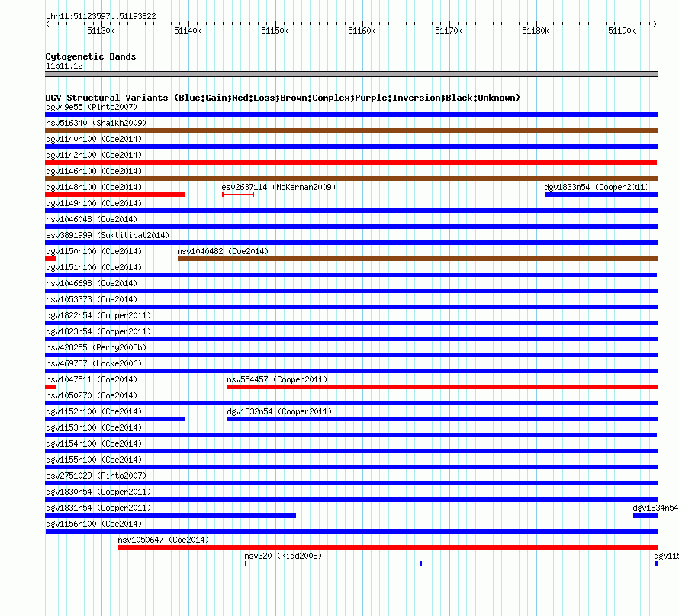Click the DGV Structural Variants track title
The height and width of the screenshot is (616, 679).
pos(283,98)
